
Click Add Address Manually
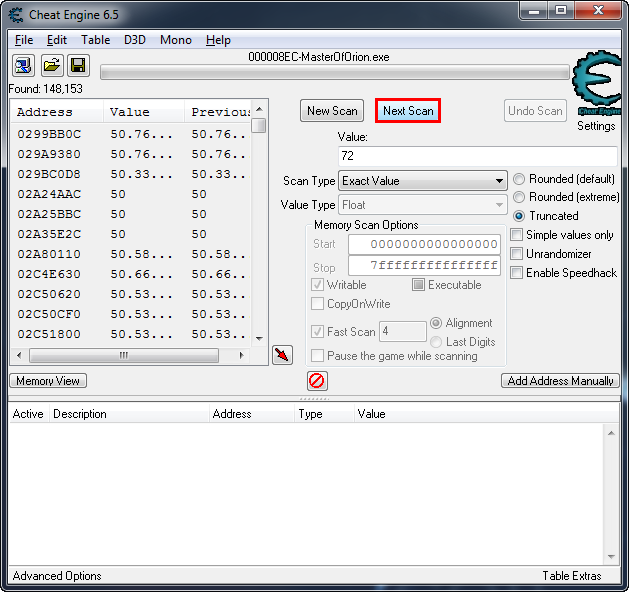pyautogui.click(x=560, y=381)
